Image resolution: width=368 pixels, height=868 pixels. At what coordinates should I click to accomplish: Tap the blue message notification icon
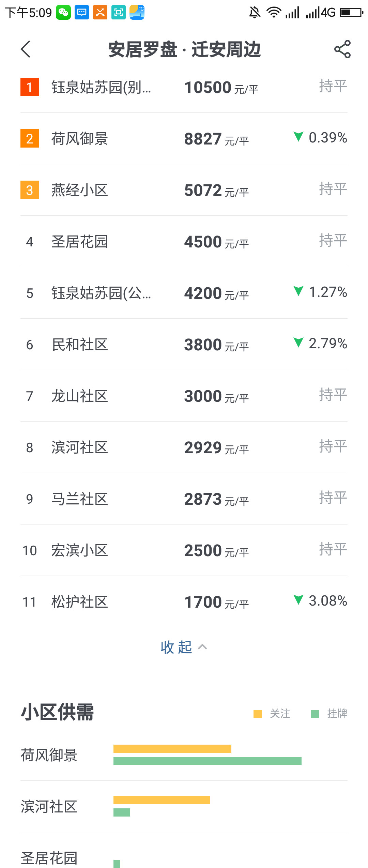point(82,13)
